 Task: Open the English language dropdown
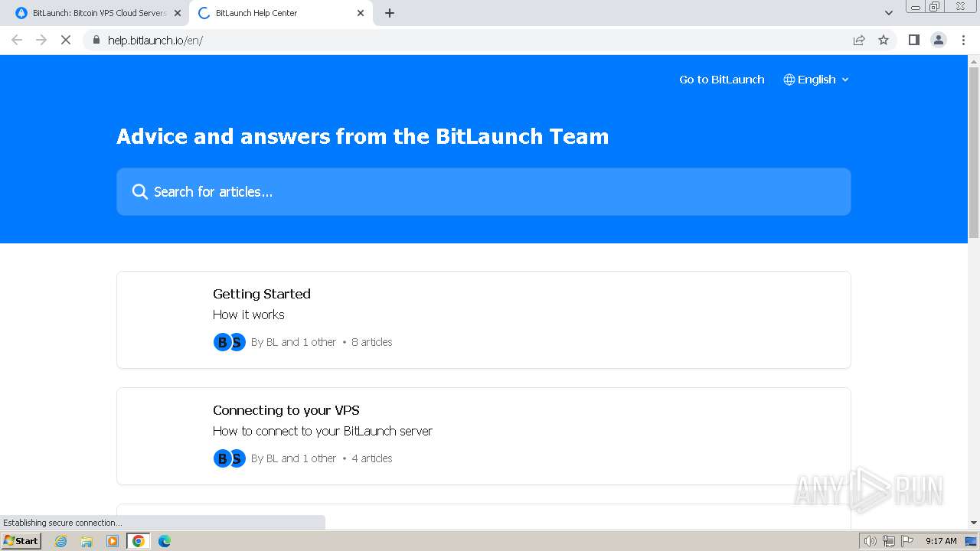point(816,80)
